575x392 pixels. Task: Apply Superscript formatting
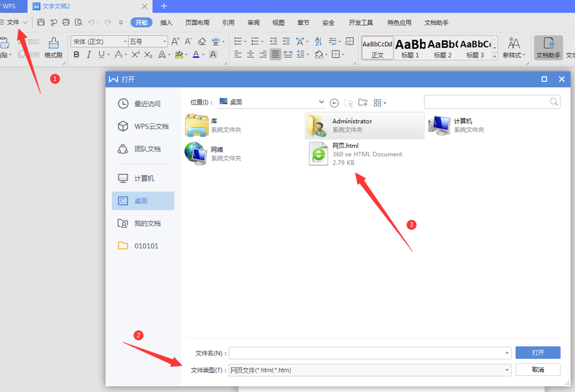pos(135,54)
